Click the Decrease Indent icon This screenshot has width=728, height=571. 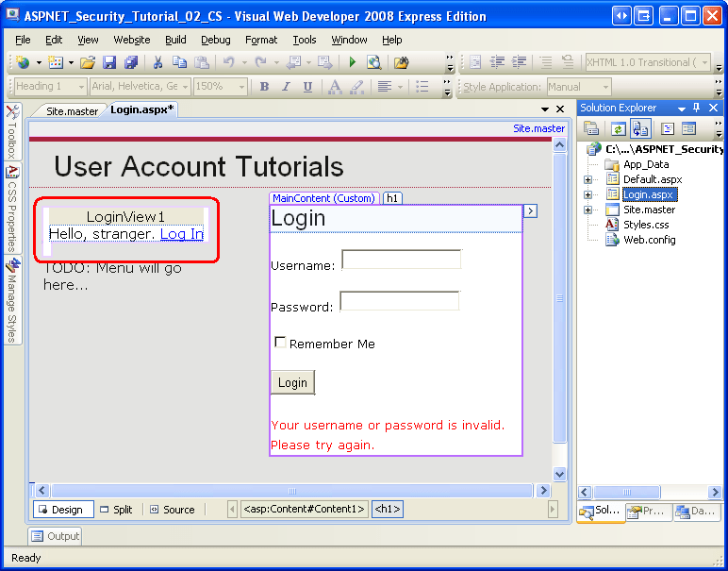click(497, 62)
